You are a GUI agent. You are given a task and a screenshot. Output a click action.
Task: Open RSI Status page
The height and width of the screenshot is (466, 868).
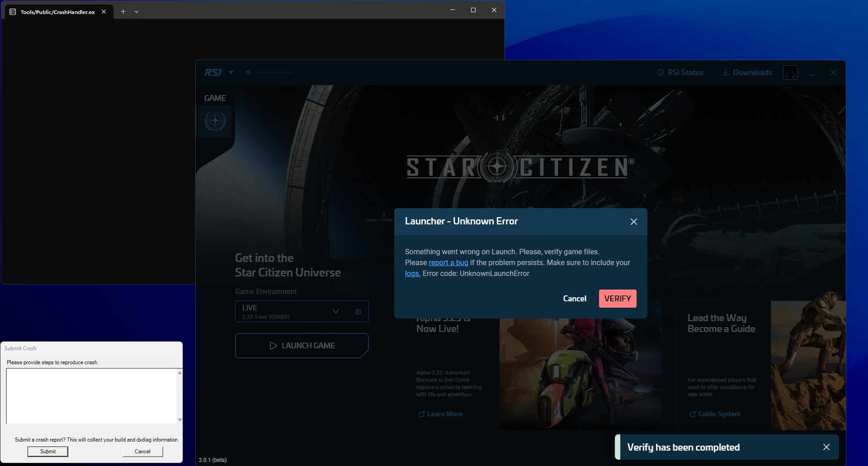click(680, 72)
